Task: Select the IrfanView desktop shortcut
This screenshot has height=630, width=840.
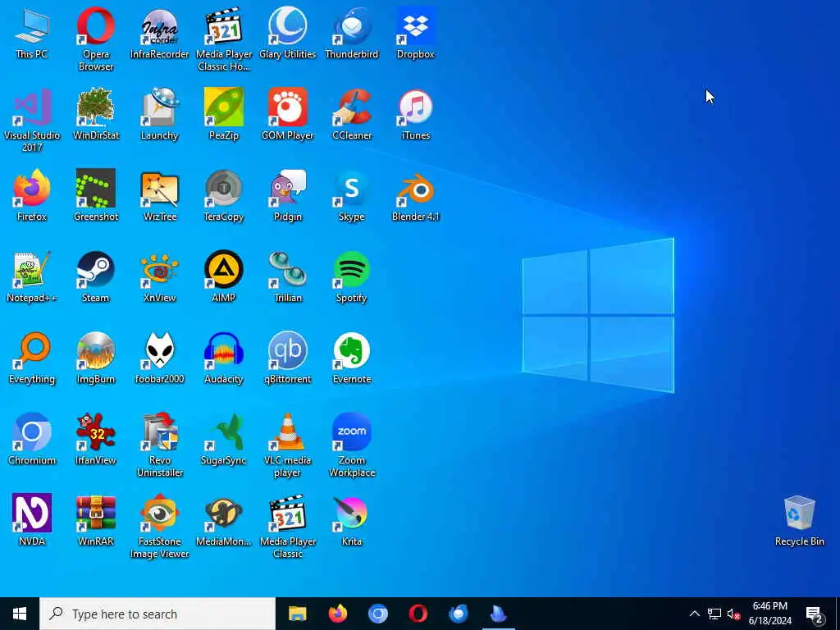Action: pos(96,439)
